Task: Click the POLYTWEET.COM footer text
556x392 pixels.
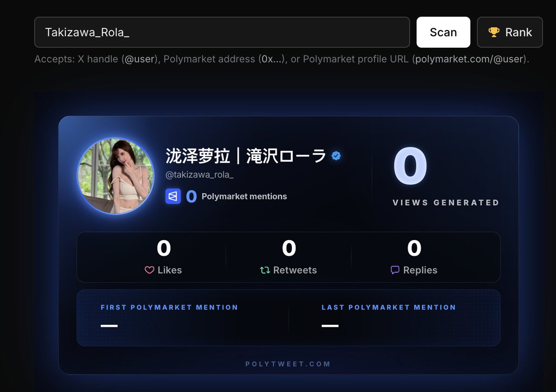Action: (x=288, y=364)
